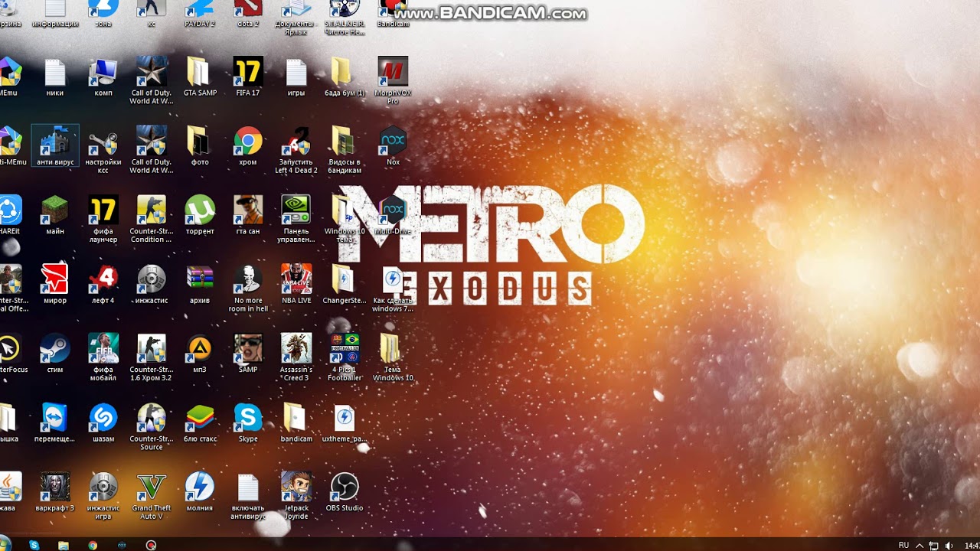Launch Jetpack Joyride
This screenshot has width=980, height=551.
296,496
